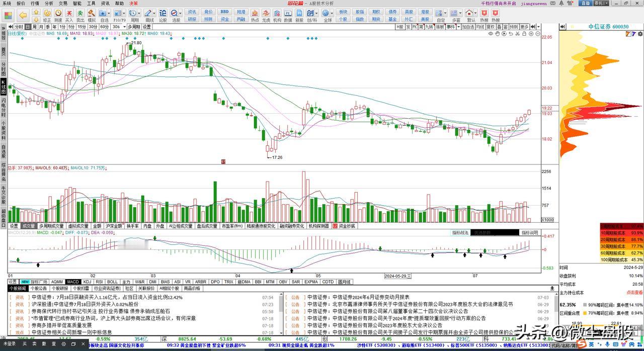
Task: Open the 论股 stock forum icon
Action: 163,16
